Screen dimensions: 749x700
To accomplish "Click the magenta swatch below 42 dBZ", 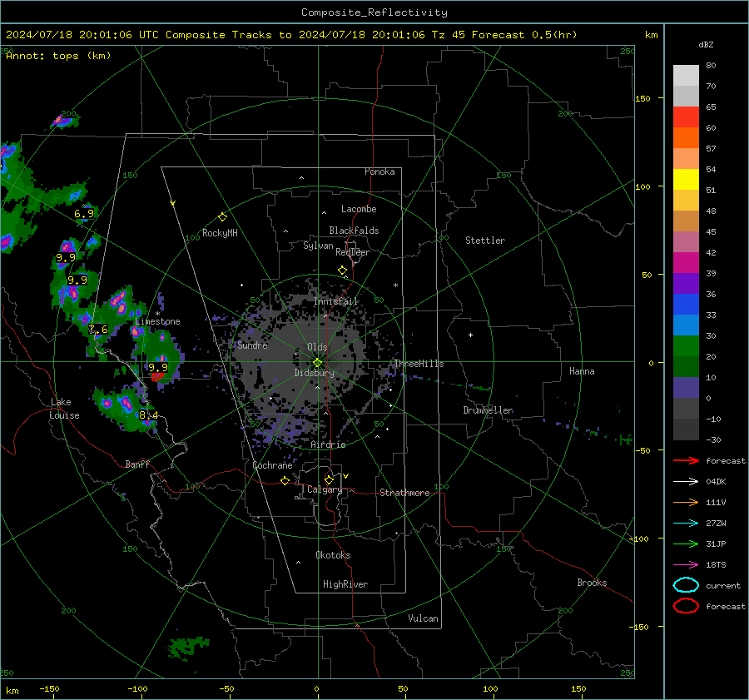I will pyautogui.click(x=686, y=263).
